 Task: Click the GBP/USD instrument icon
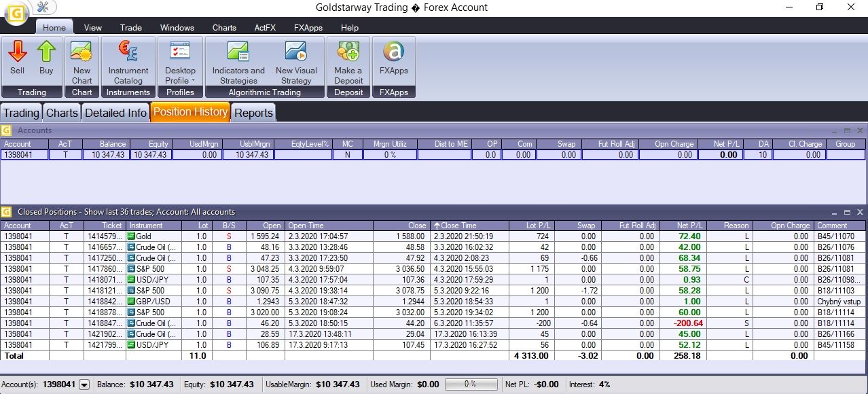click(132, 302)
